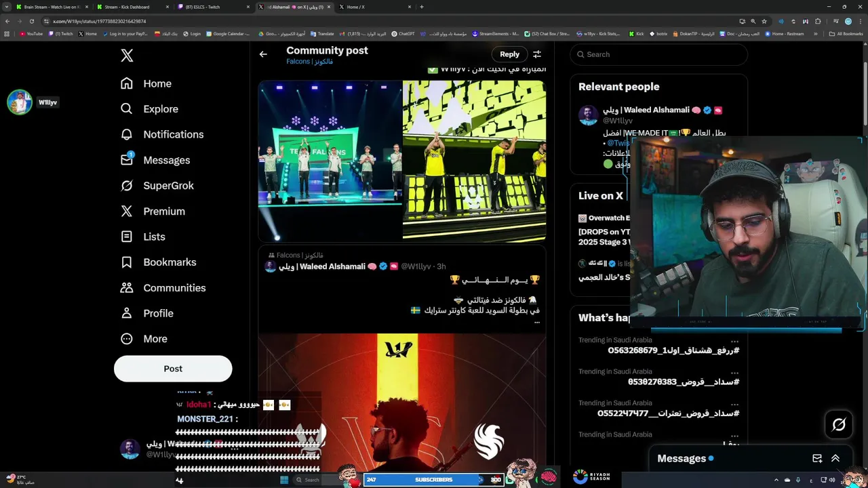The image size is (868, 488).
Task: Switch to (87) ESLCS - Twitch tab
Action: (212, 7)
